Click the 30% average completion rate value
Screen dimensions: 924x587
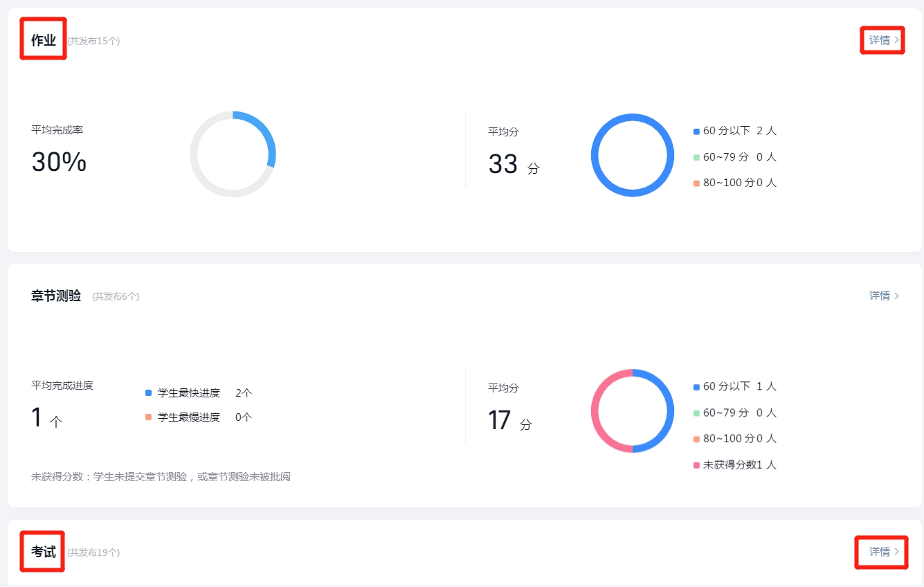click(59, 162)
